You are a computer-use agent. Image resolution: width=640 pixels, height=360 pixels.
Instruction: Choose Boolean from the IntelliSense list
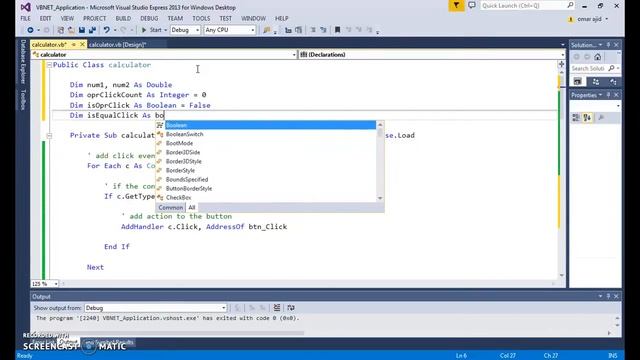[266, 125]
